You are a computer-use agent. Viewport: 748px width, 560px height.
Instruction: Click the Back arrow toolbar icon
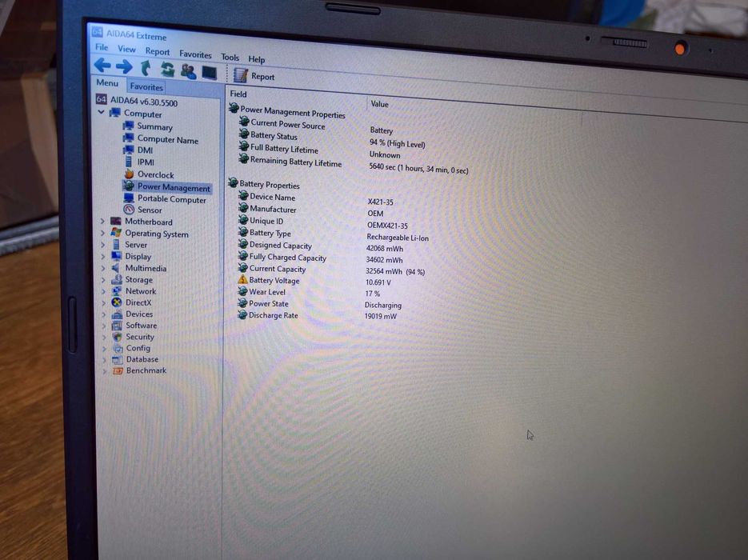(x=102, y=66)
